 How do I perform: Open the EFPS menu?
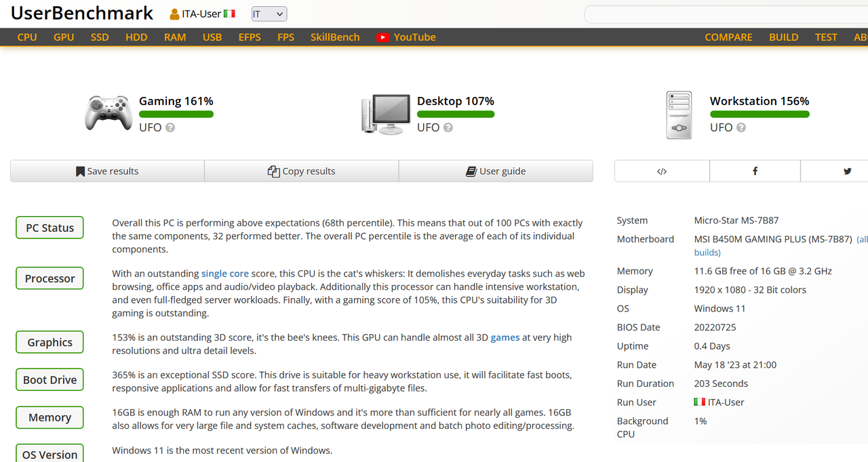tap(250, 37)
